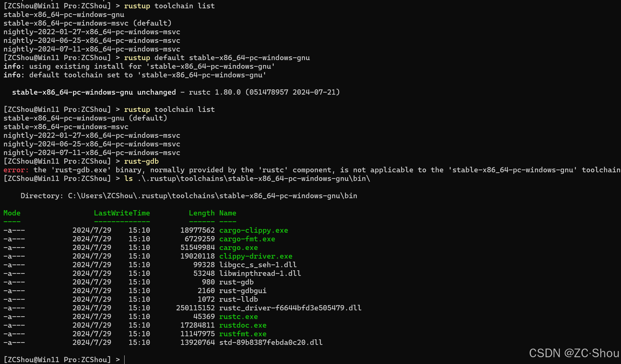621x364 pixels.
Task: Click the rustdoc.exe entry
Action: click(x=243, y=325)
